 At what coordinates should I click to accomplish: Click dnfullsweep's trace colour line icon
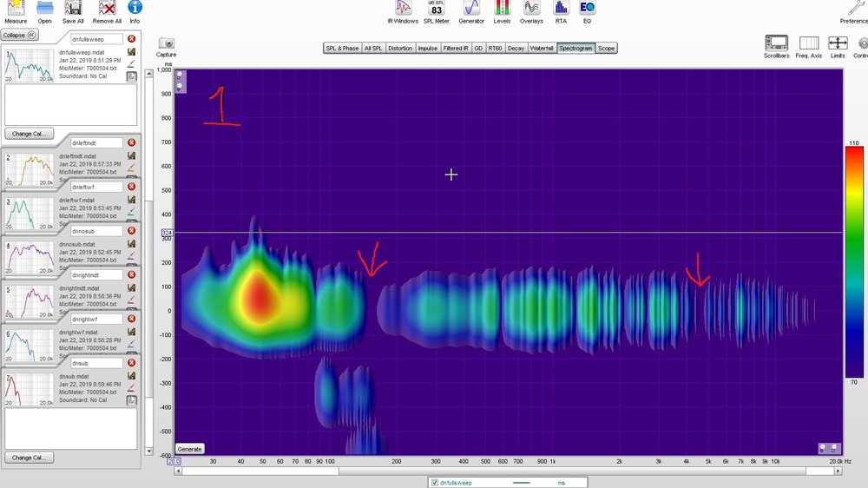point(131,64)
